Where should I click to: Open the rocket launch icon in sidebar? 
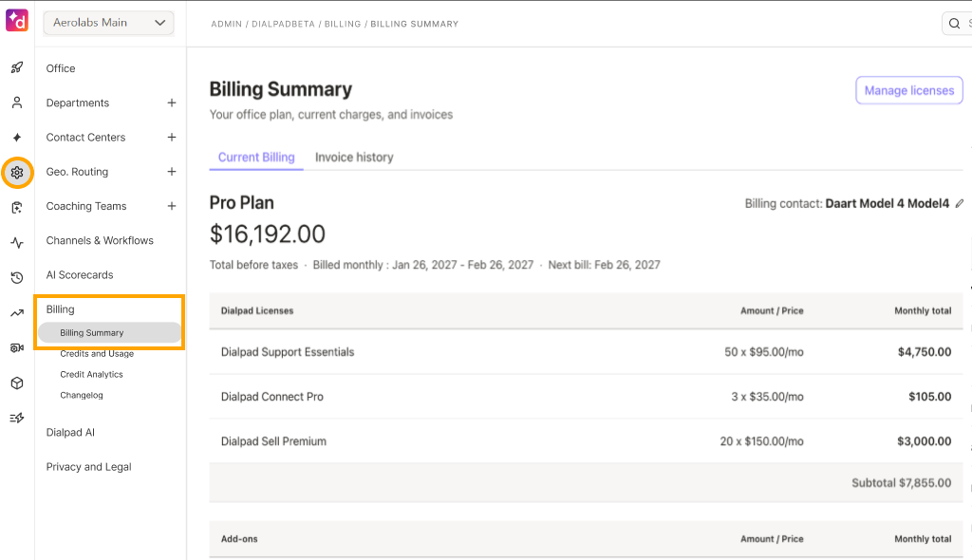tap(17, 67)
